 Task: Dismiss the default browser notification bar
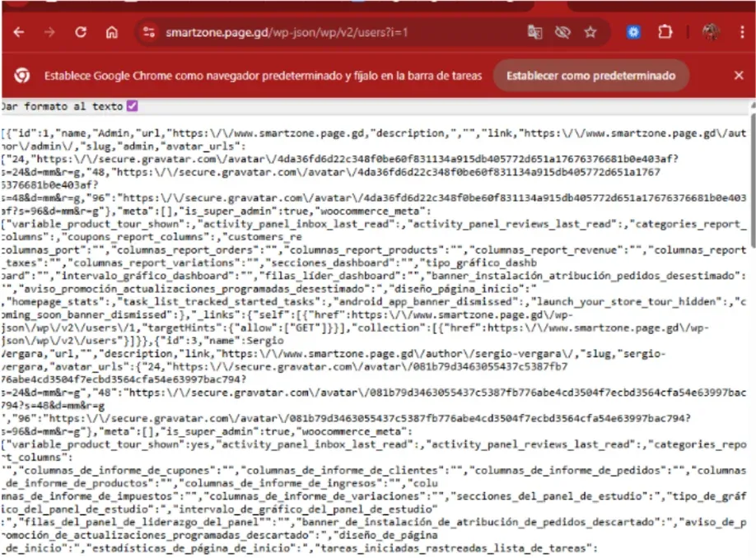(739, 75)
